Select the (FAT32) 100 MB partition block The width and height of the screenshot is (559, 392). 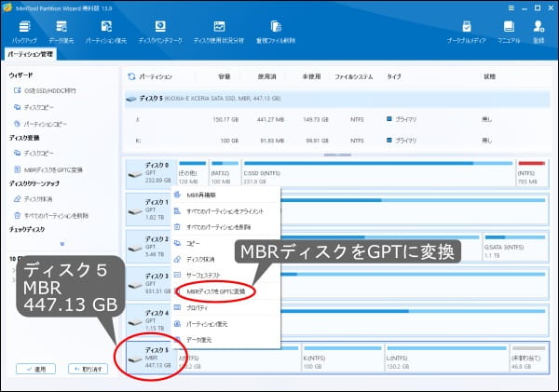tap(225, 173)
